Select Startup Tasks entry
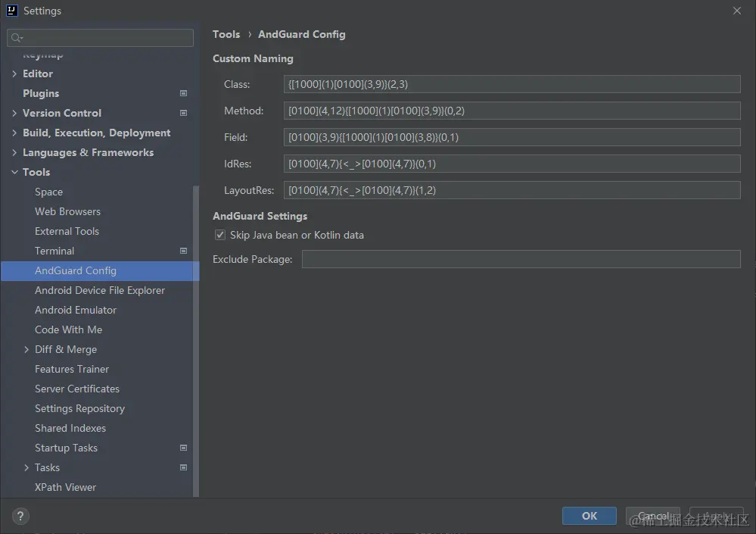 (x=66, y=448)
